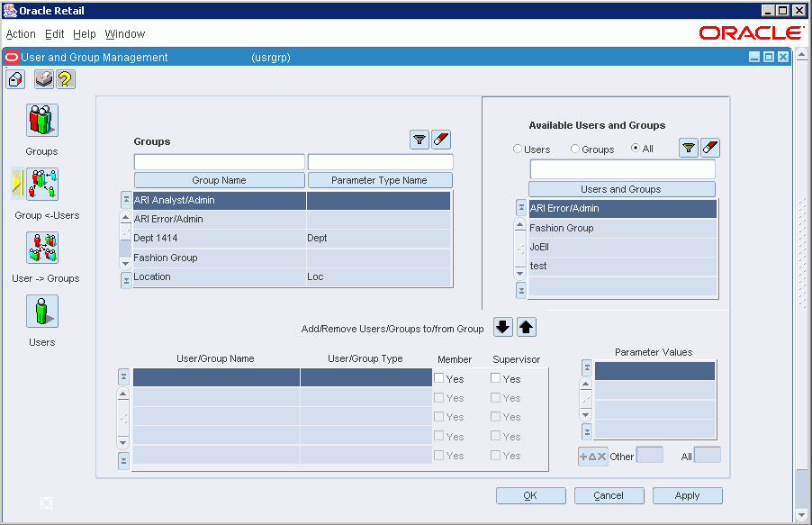Screen dimensions: 812x525
Task: Apply filter in Available Users and Groups
Action: [689, 148]
